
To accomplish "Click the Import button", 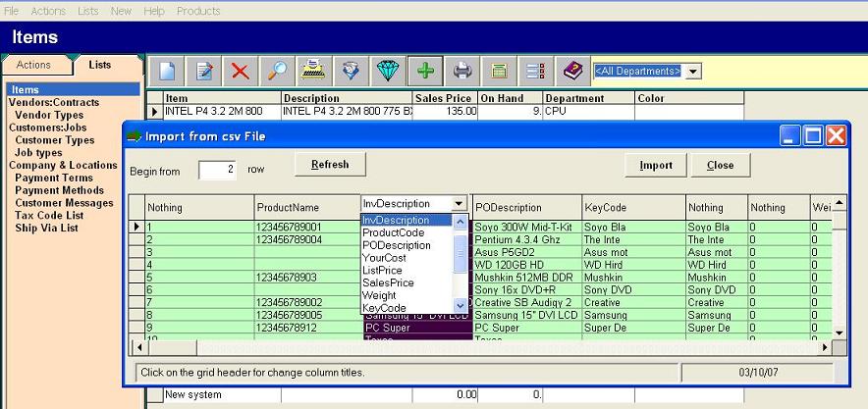I will 656,165.
